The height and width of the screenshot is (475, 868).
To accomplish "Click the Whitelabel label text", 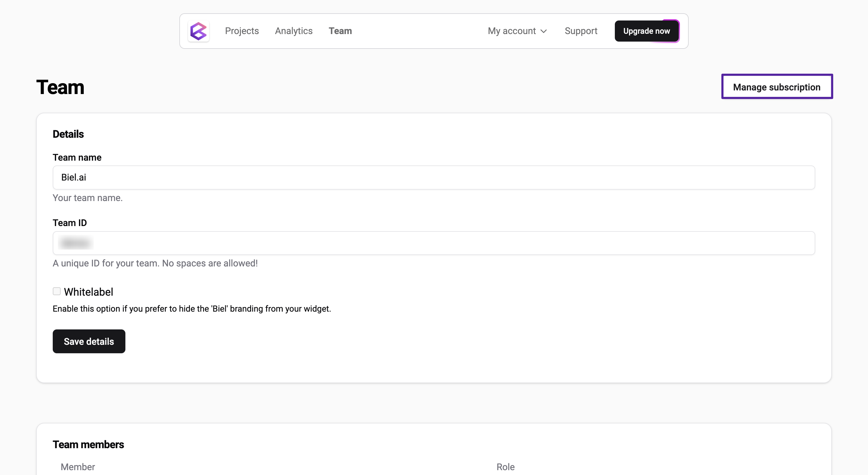I will pos(88,292).
